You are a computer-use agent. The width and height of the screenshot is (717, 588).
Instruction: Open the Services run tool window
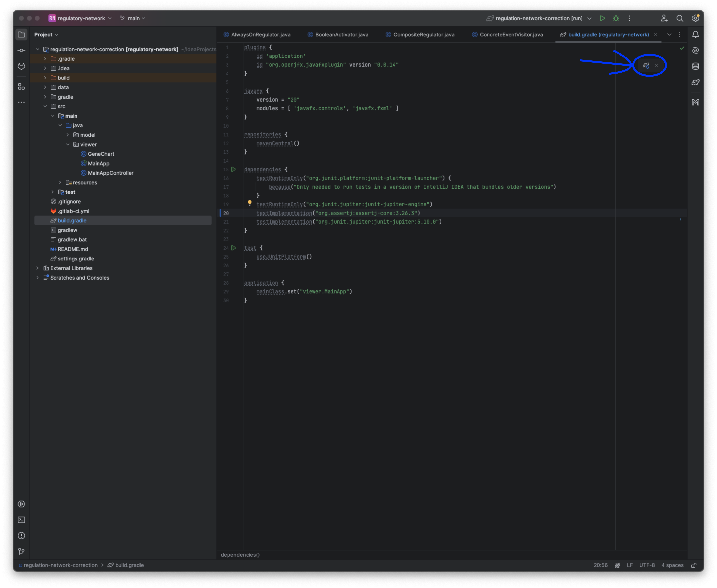pos(21,504)
